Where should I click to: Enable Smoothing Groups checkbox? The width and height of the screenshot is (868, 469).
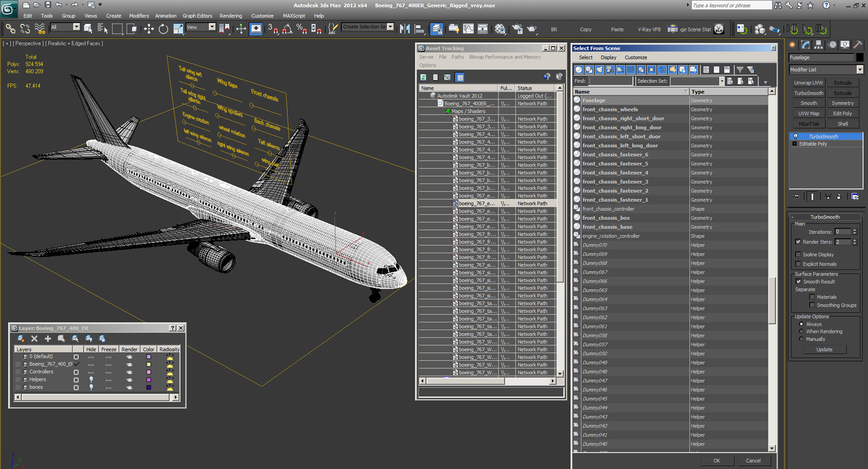(812, 305)
